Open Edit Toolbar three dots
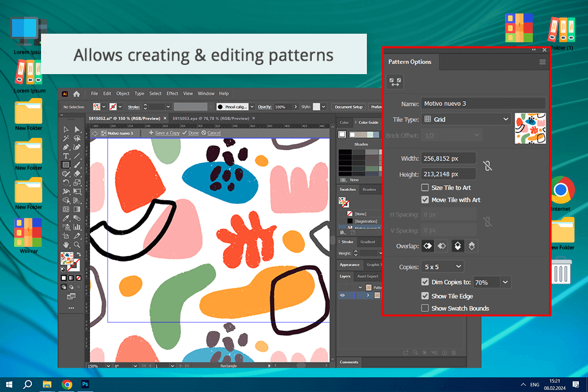Screen dimensions: 588x392 [71, 308]
